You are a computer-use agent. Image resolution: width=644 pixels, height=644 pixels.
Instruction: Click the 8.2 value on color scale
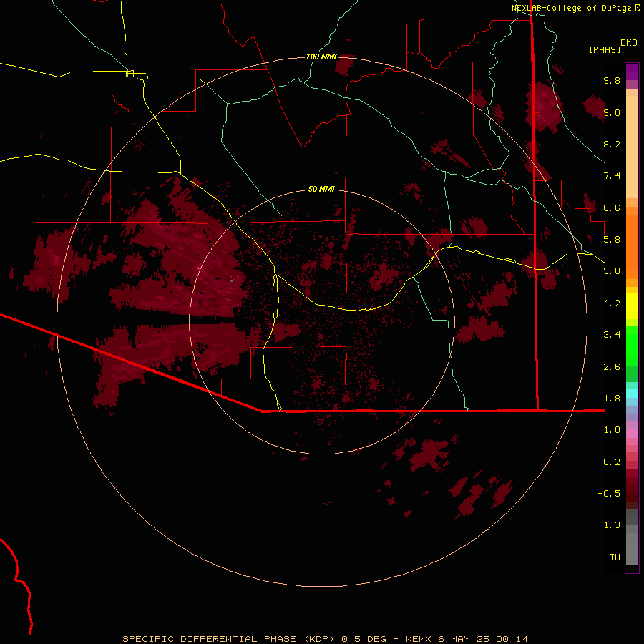tap(612, 144)
